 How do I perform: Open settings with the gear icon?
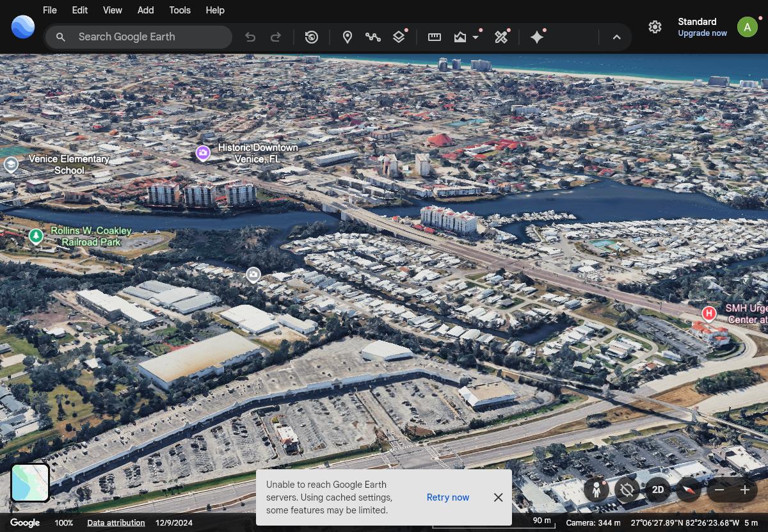(x=655, y=27)
